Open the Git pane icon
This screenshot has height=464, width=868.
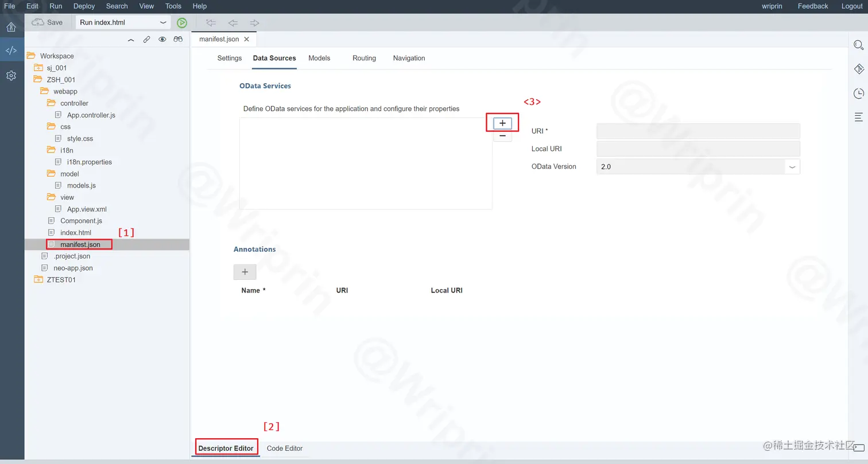(x=859, y=69)
